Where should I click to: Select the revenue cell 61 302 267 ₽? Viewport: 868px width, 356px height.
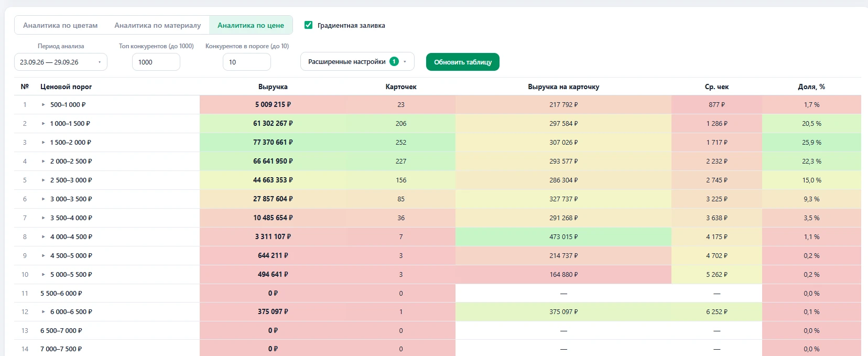coord(273,124)
